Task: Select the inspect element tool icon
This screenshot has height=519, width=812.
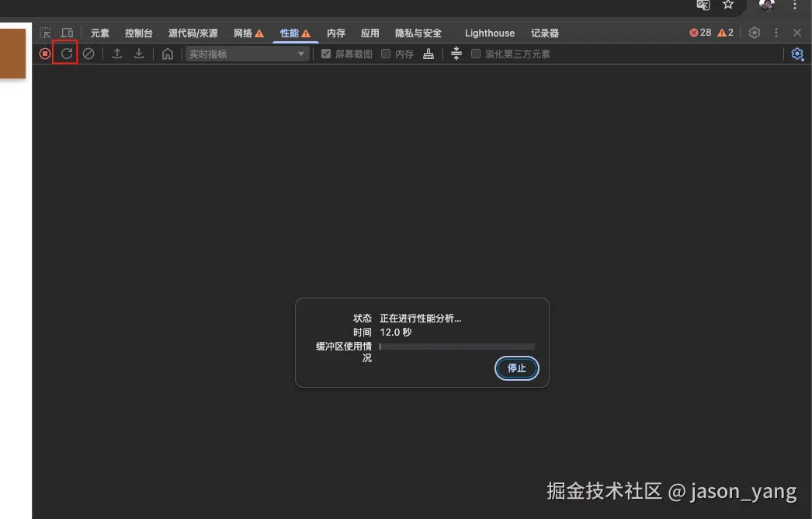Action: point(45,32)
